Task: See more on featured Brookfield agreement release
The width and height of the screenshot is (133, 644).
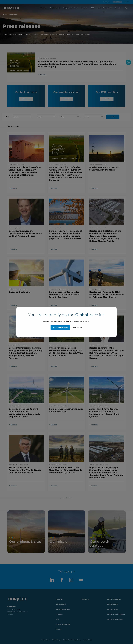Action: [42, 75]
